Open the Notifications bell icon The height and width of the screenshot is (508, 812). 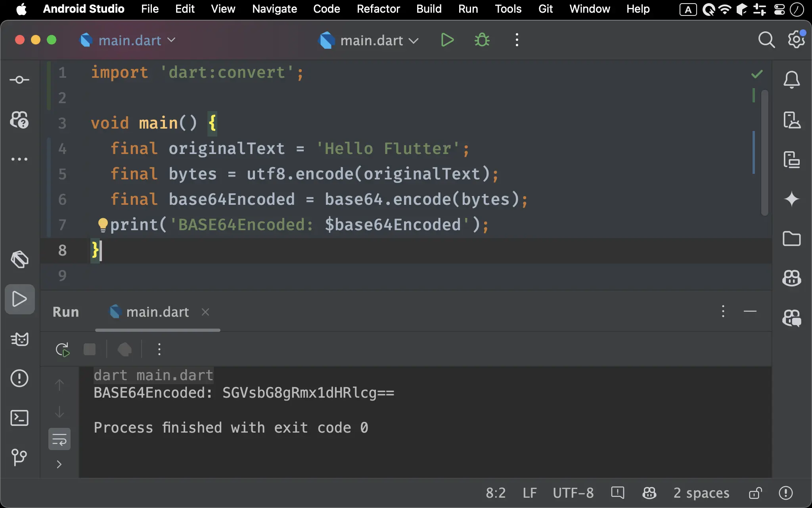pyautogui.click(x=791, y=80)
